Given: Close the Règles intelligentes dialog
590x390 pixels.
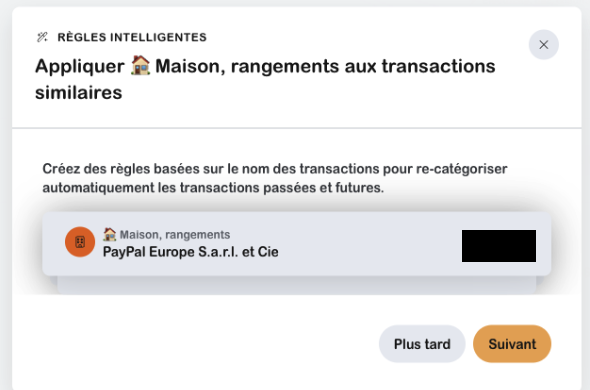Looking at the screenshot, I should [543, 45].
